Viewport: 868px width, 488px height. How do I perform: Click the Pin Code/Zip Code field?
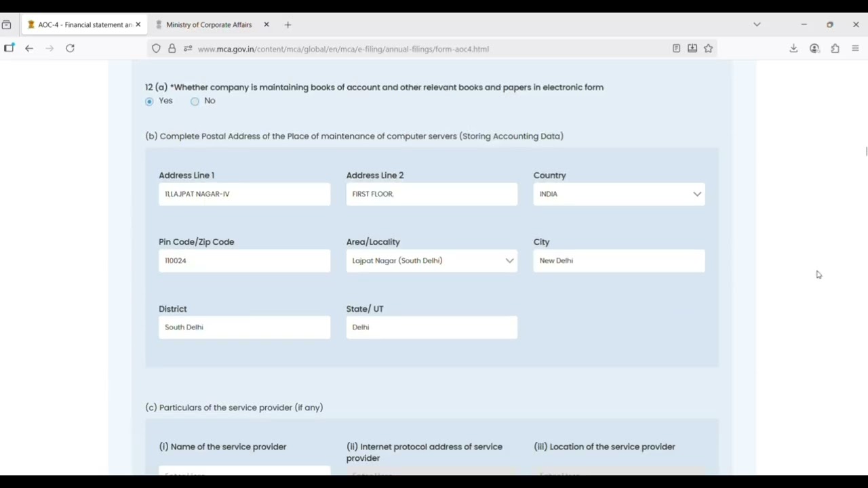(244, 260)
